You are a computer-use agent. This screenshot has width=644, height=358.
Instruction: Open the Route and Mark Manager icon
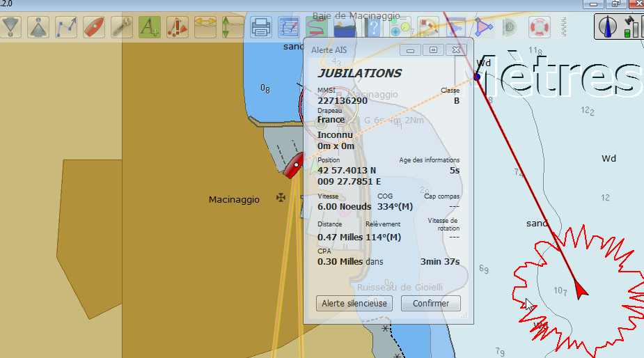(289, 27)
